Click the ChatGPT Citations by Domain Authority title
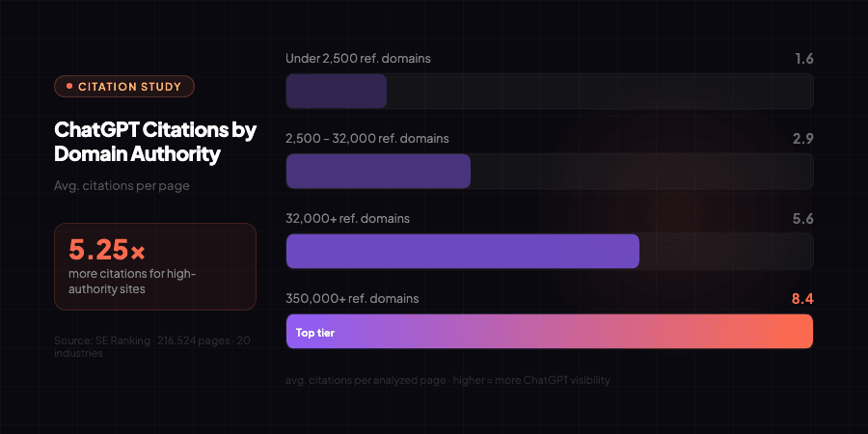The width and height of the screenshot is (868, 434). pos(155,142)
